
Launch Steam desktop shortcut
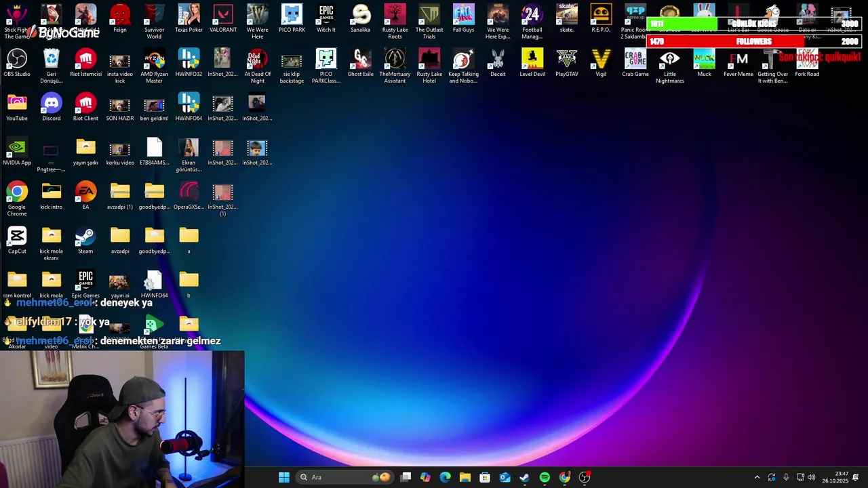click(x=85, y=240)
